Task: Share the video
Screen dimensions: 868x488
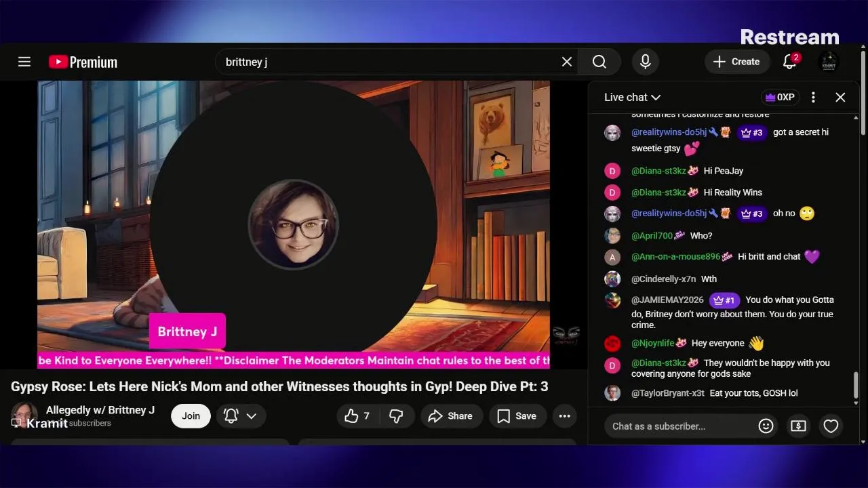Action: (x=451, y=416)
